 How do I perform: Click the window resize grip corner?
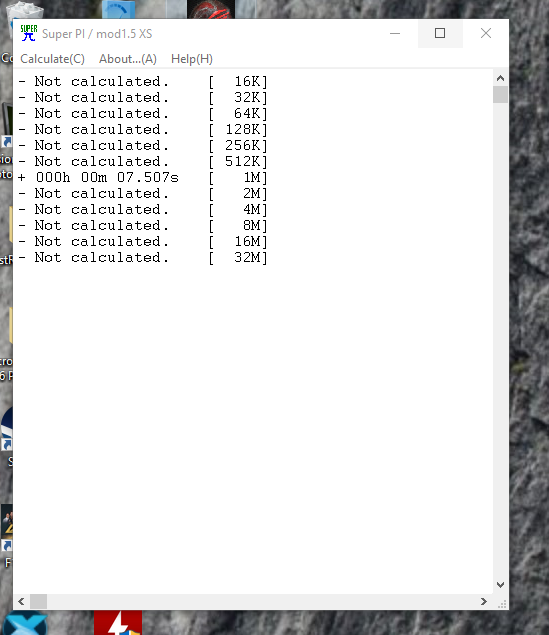[x=502, y=604]
